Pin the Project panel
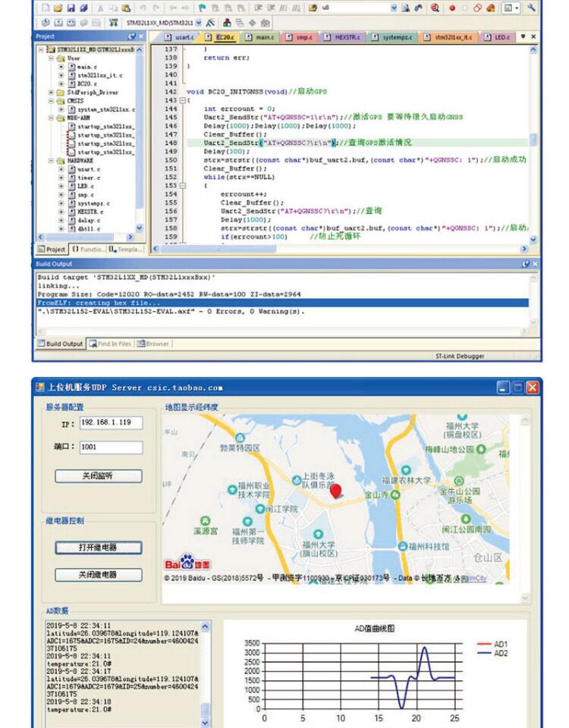Viewport: 569px width, 728px height. pyautogui.click(x=132, y=36)
